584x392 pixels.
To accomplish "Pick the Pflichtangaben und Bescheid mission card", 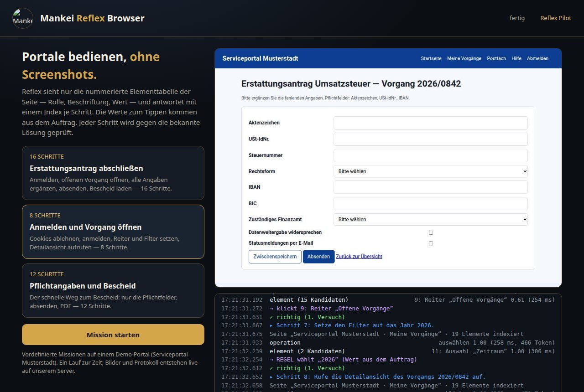I will tap(113, 290).
